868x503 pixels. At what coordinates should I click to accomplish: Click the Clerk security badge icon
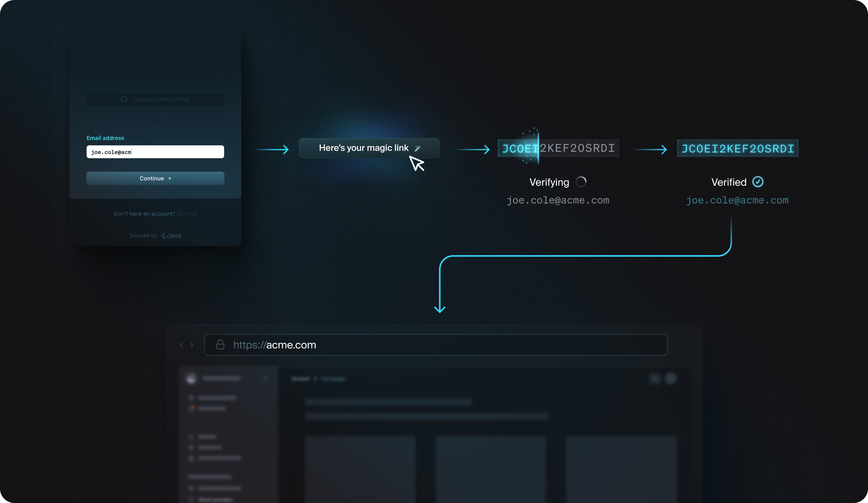163,235
